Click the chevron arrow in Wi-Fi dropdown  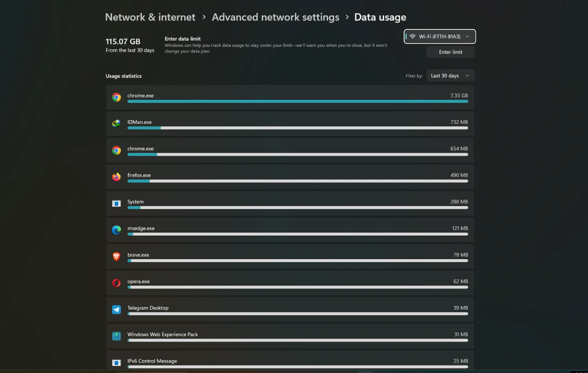click(467, 36)
